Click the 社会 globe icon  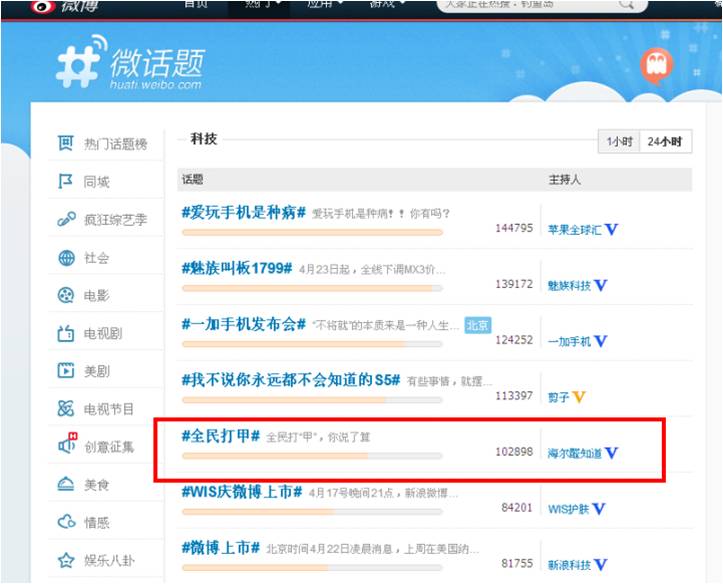point(66,258)
